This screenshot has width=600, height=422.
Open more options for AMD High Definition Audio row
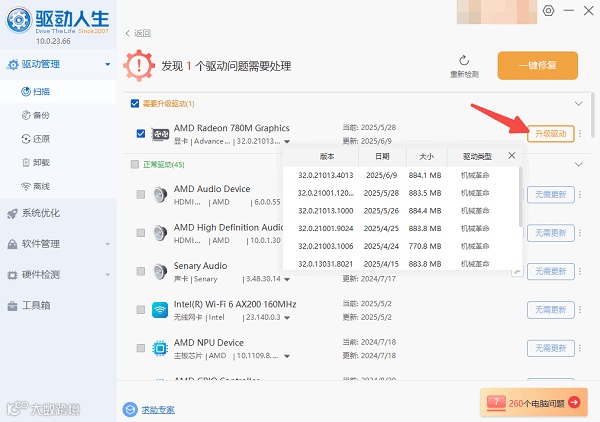pos(580,233)
